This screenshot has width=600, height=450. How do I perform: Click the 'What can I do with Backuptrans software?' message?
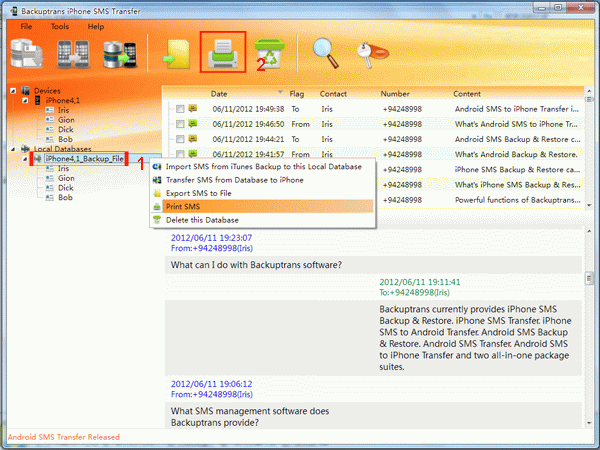pyautogui.click(x=256, y=265)
